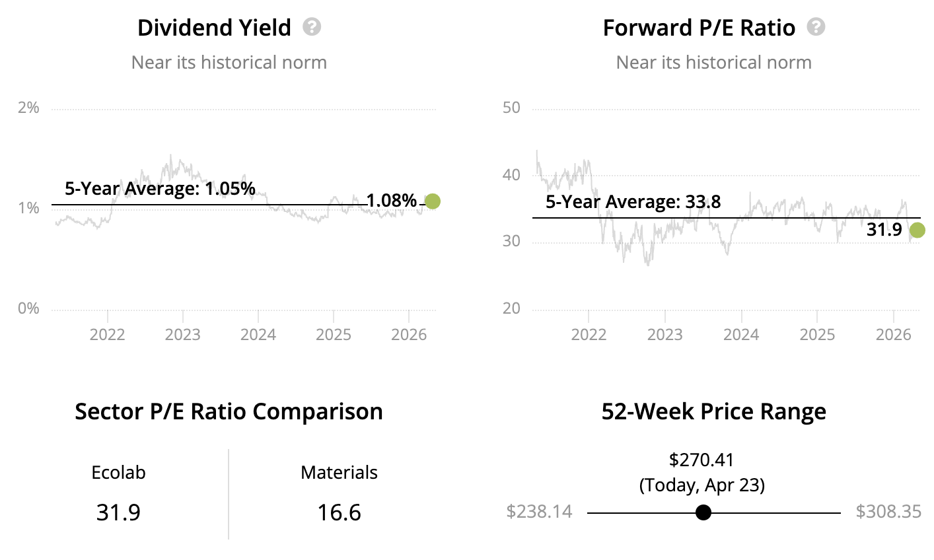
Task: Click the 5-Year Average 1.05% label
Action: coord(160,189)
